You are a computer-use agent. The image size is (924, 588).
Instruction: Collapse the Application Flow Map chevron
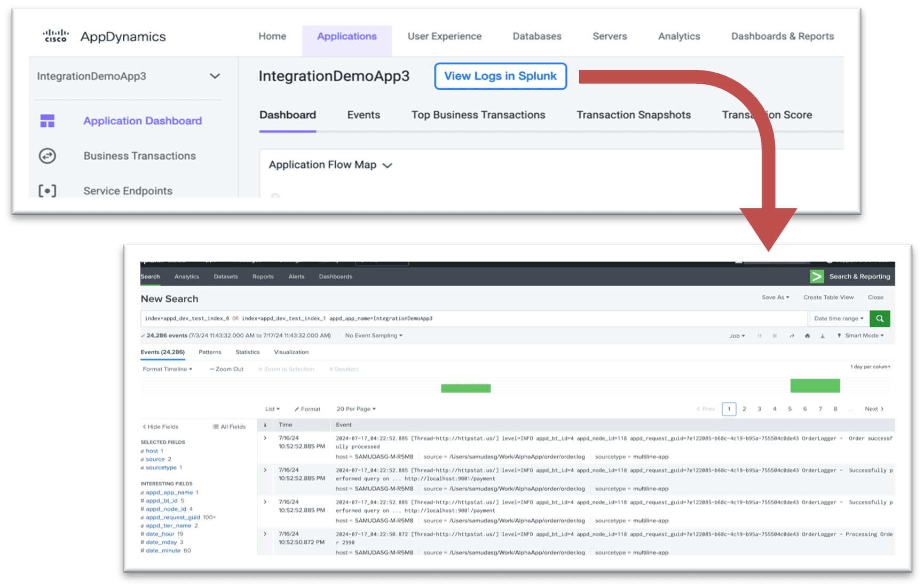388,166
